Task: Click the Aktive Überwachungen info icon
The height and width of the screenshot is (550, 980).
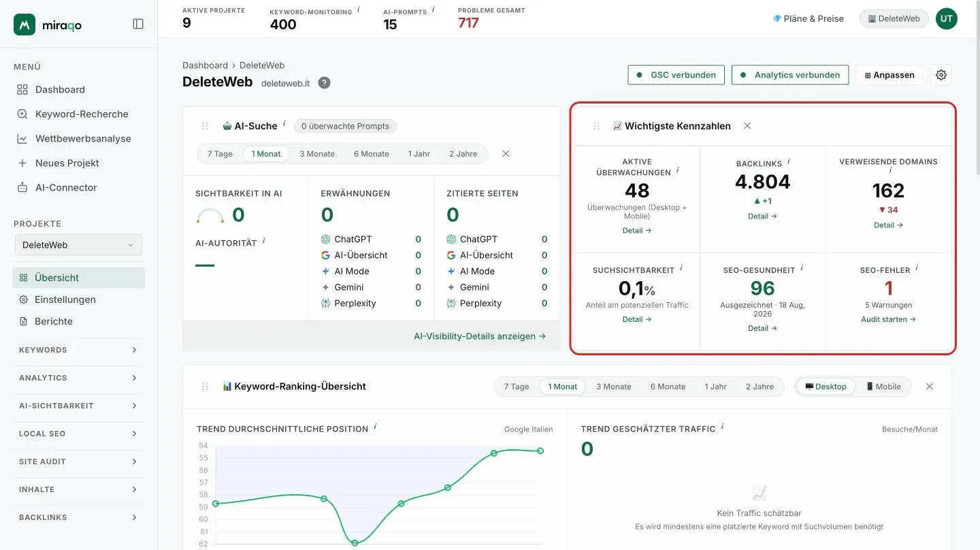Action: click(677, 170)
